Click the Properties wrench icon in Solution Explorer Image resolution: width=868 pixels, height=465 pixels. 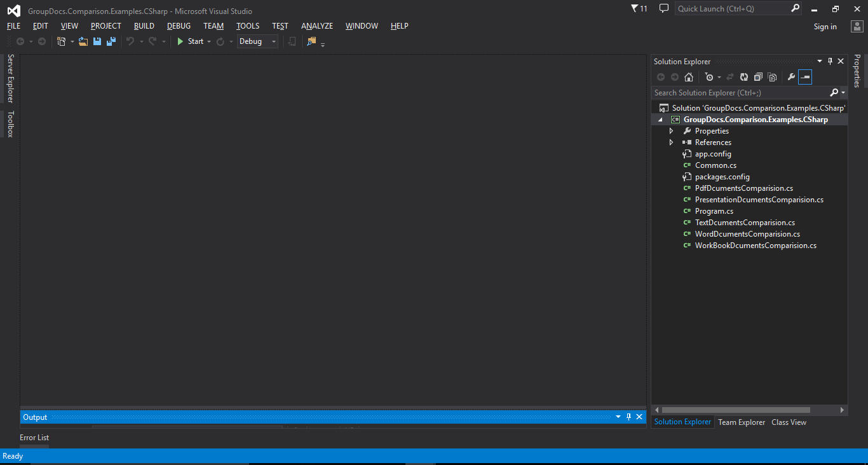(x=791, y=77)
